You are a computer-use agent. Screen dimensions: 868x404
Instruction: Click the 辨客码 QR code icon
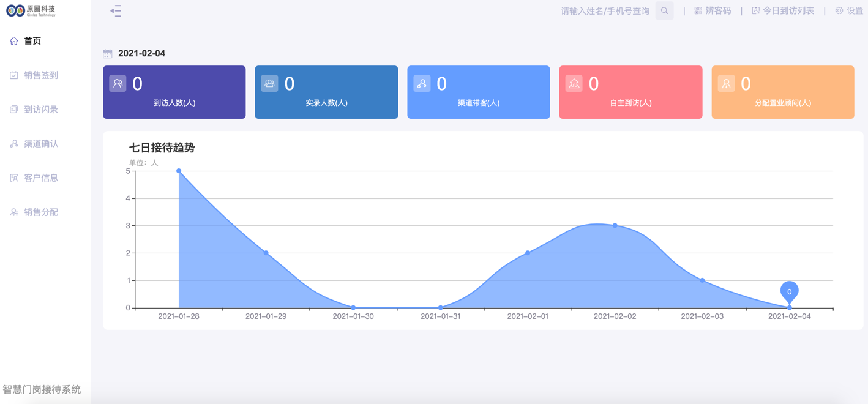pos(698,11)
